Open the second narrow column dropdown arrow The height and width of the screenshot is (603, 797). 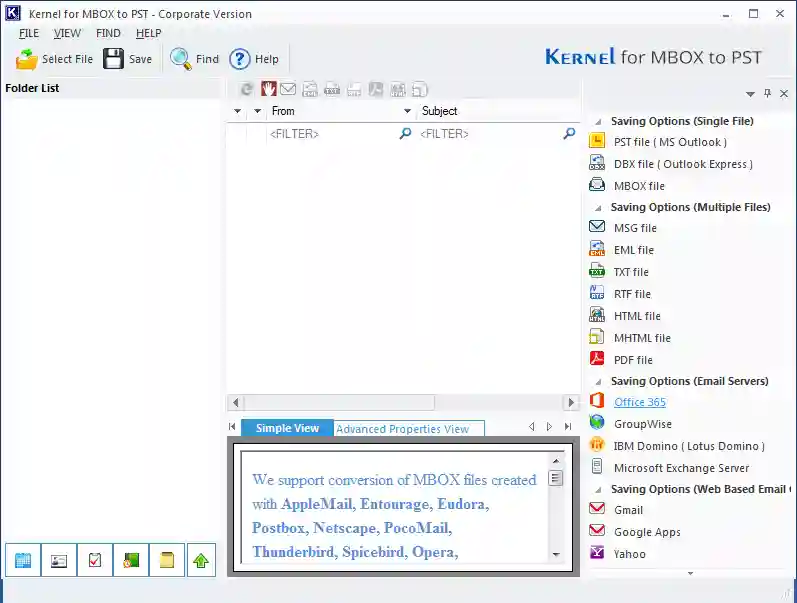click(258, 111)
